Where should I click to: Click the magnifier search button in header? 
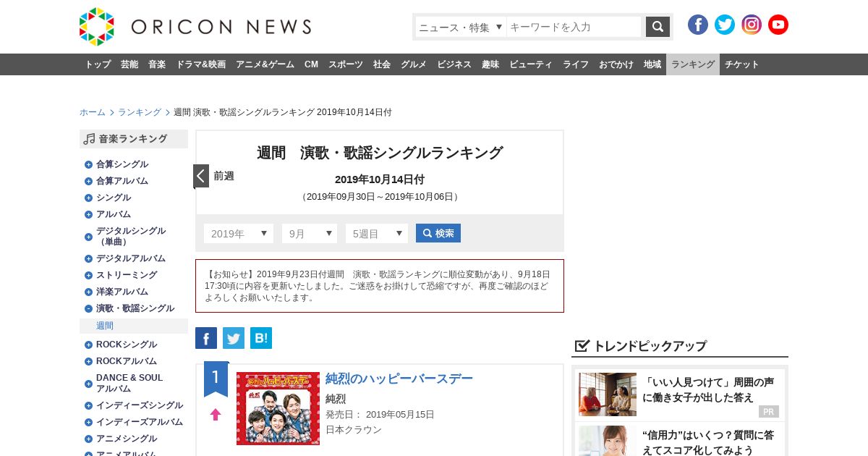click(658, 27)
